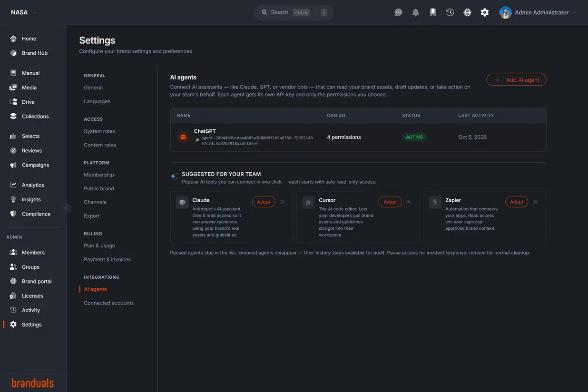Screen dimensions: 588x392
Task: Adopt the Claude agent
Action: pyautogui.click(x=264, y=202)
